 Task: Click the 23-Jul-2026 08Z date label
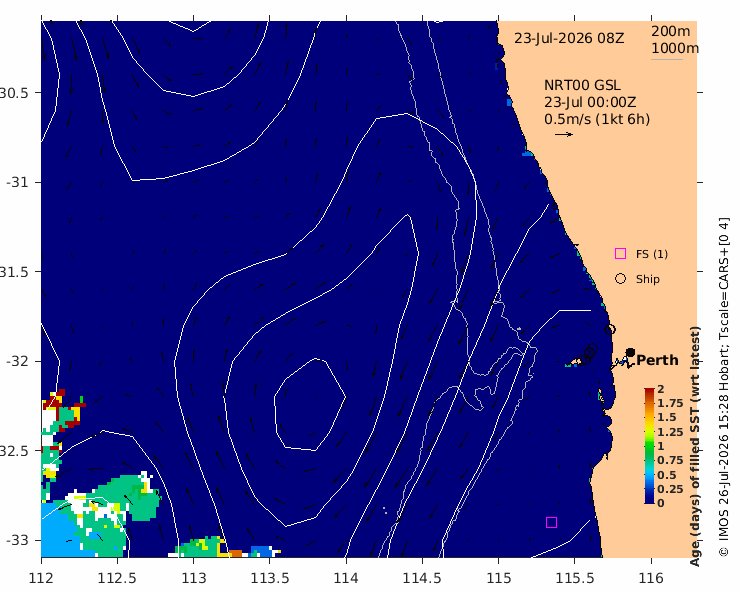pos(569,38)
